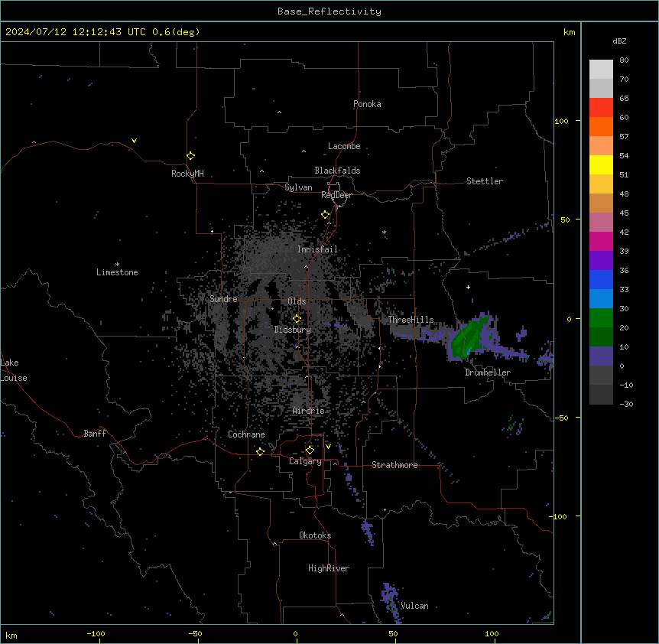The width and height of the screenshot is (659, 644).
Task: Click the yellow station marker near RockyMH
Action: 190,156
